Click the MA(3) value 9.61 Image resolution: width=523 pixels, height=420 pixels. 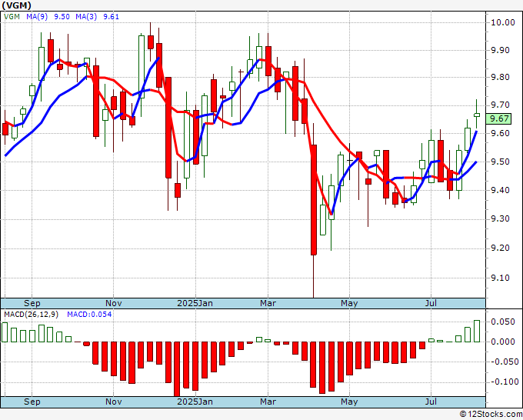click(x=111, y=17)
